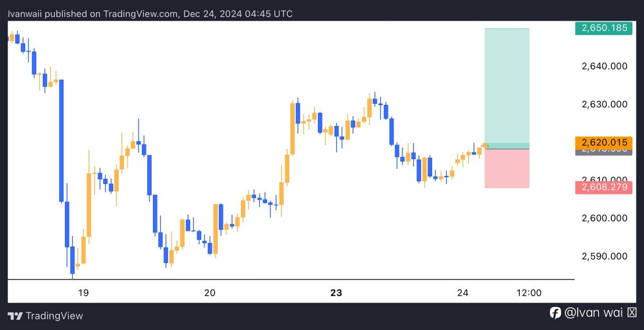The width and height of the screenshot is (644, 330).
Task: Select the red 2,608.279 stop price label
Action: (604, 187)
